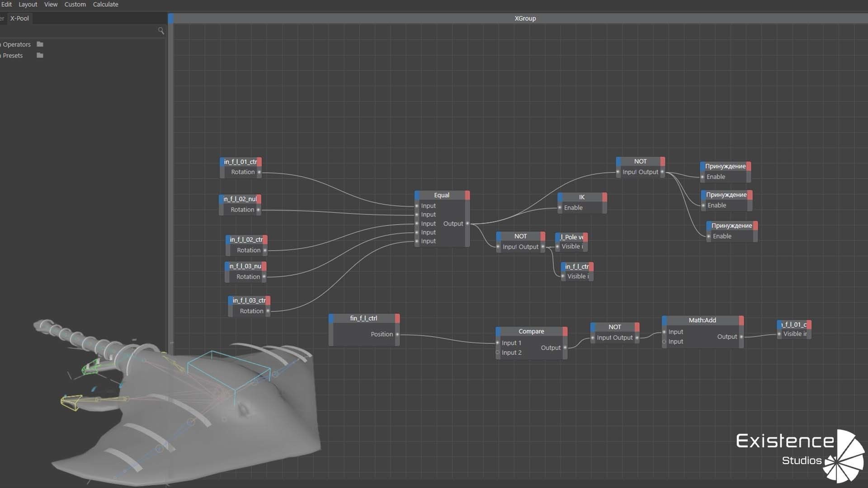
Task: Open the Calculate menu
Action: click(x=105, y=5)
